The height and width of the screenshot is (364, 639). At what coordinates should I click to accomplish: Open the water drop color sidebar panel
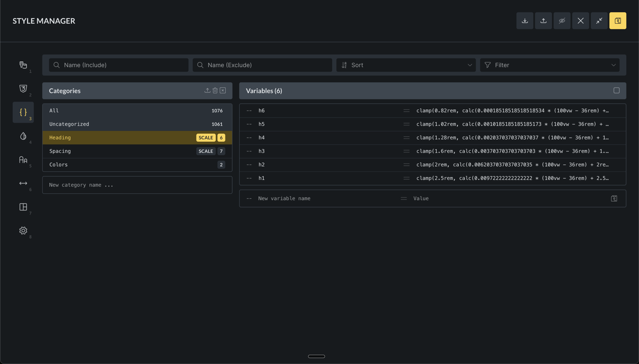point(23,136)
